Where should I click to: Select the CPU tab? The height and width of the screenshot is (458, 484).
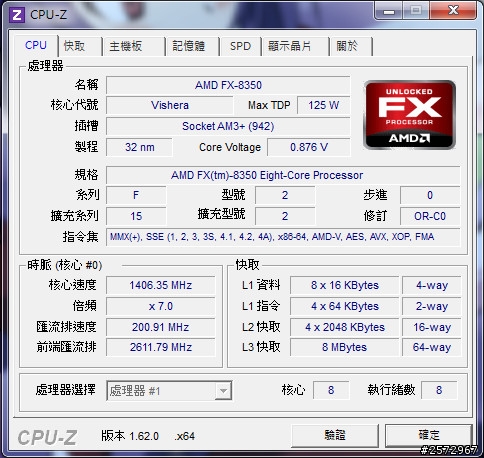coord(36,45)
